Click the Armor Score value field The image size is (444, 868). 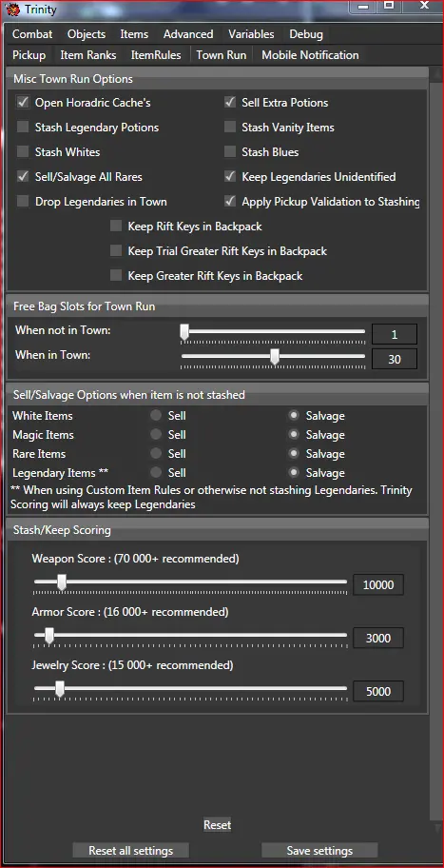378,639
